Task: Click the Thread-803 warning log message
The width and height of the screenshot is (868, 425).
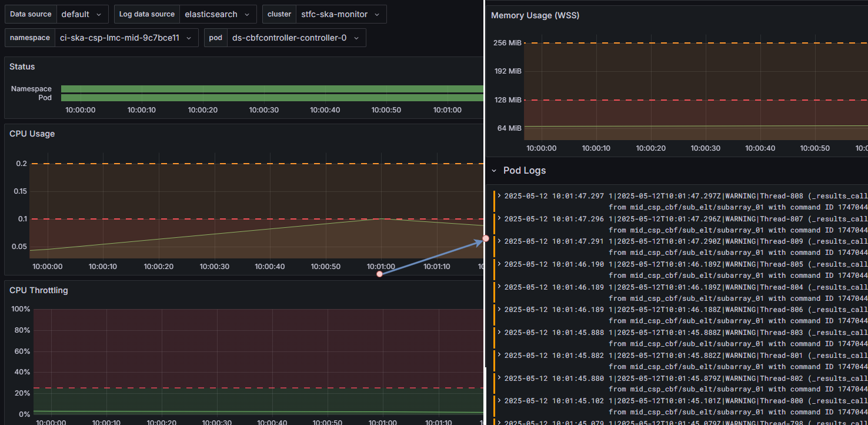Action: tap(738, 338)
